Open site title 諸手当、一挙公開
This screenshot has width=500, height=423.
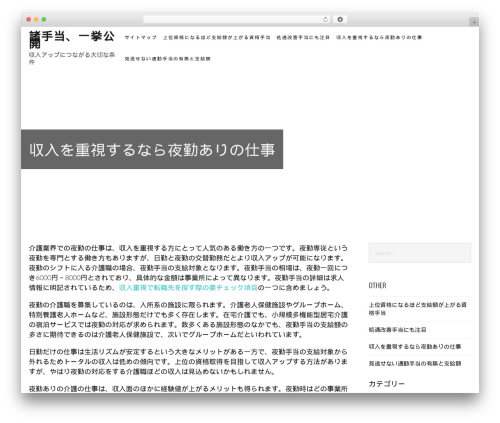[x=72, y=39]
